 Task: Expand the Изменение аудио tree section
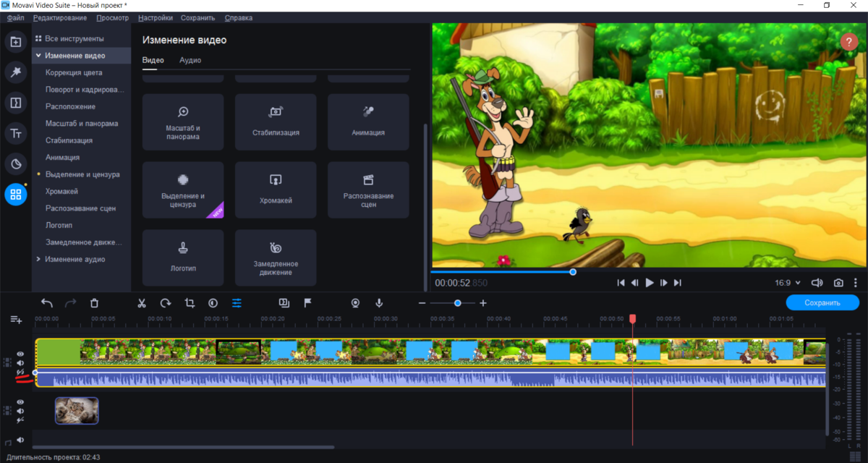tap(38, 259)
